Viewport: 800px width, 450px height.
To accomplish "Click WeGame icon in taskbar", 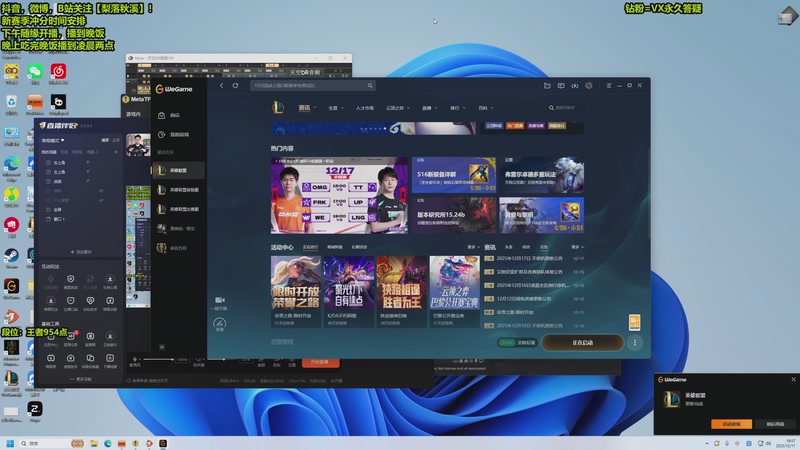I will (x=163, y=443).
